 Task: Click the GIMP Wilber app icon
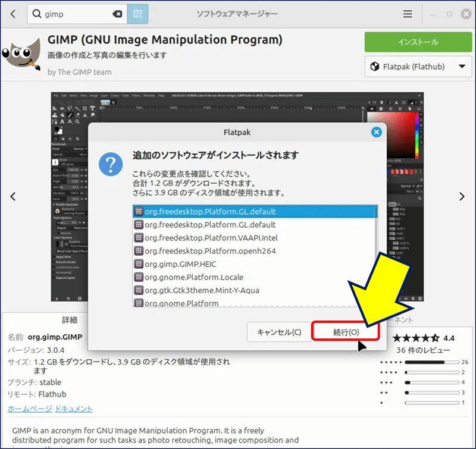[x=21, y=55]
